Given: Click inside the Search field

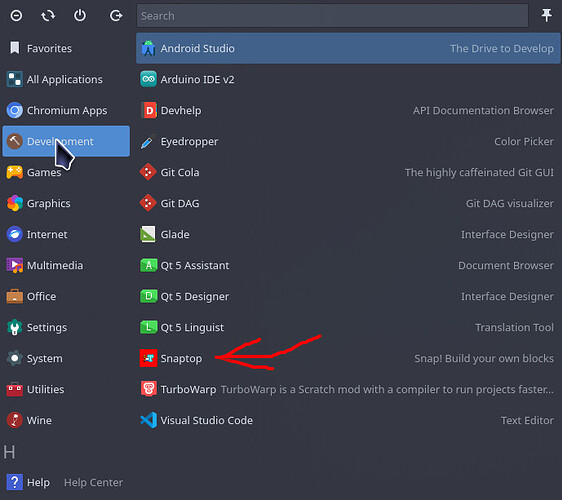Looking at the screenshot, I should (x=332, y=16).
